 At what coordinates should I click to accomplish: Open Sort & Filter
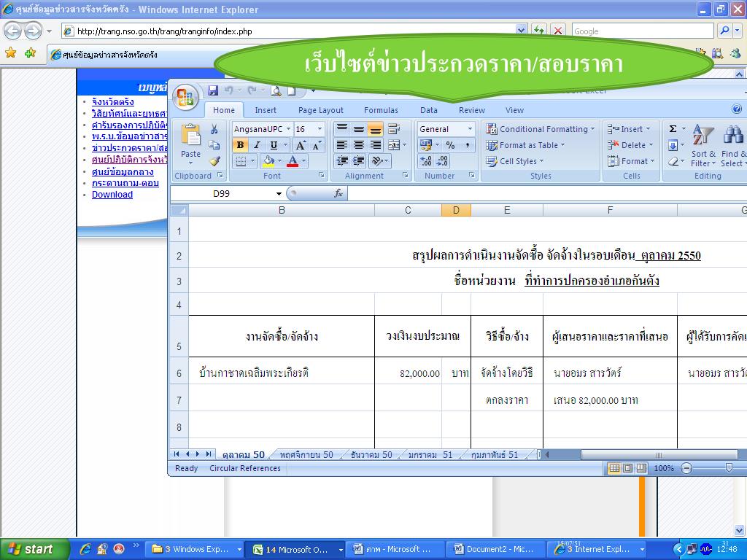(x=703, y=145)
